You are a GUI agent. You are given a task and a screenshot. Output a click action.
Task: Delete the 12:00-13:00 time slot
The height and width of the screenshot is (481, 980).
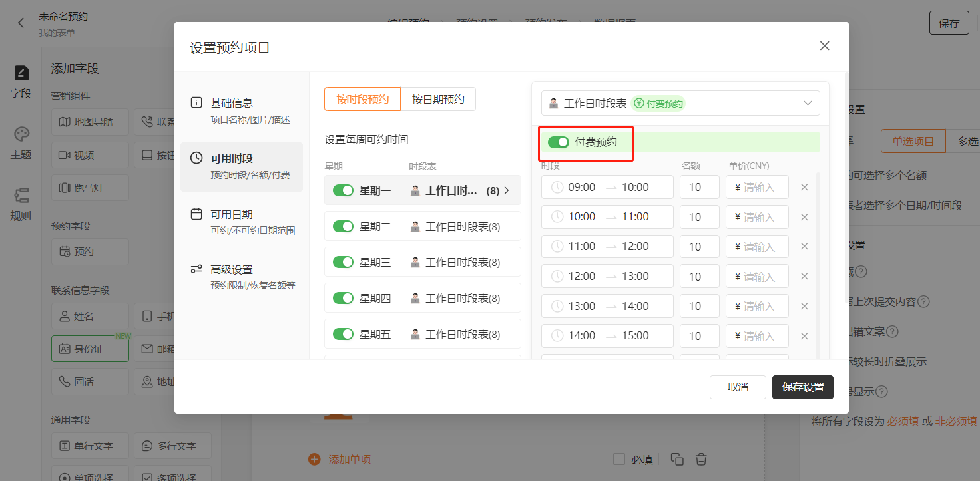pos(804,277)
